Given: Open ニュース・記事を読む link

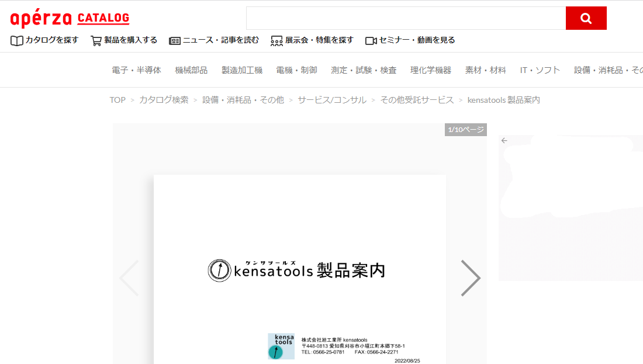Looking at the screenshot, I should point(220,40).
